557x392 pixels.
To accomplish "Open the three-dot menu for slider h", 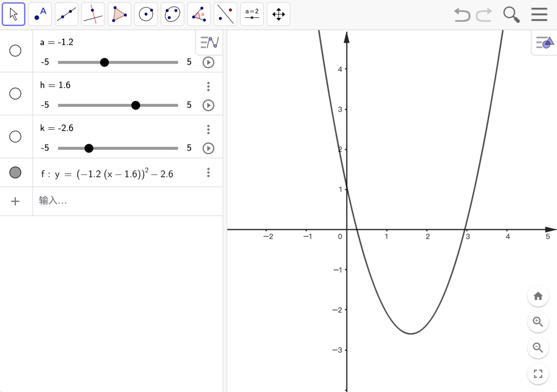I will coord(208,87).
